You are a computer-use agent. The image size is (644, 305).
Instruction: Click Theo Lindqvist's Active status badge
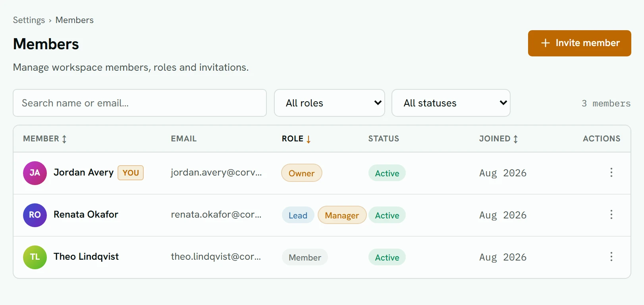(x=387, y=257)
